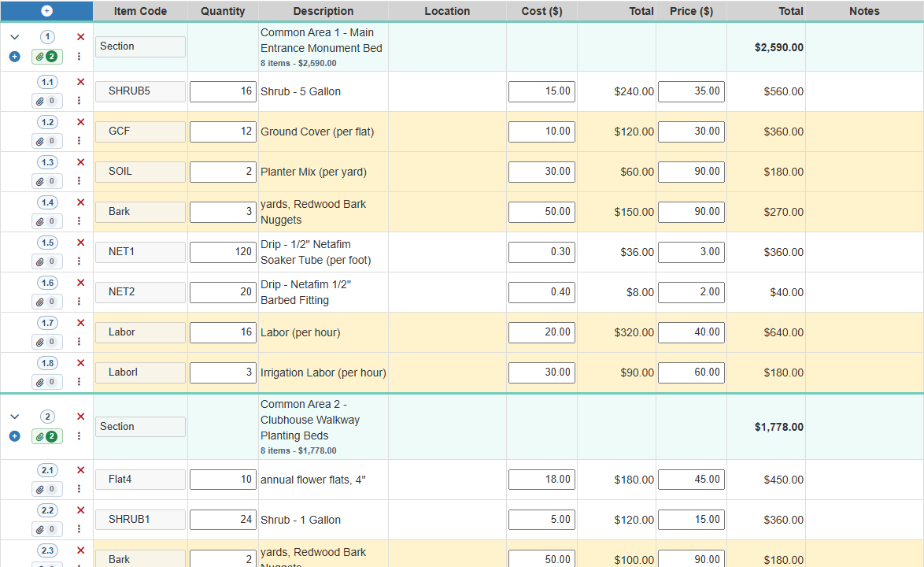The width and height of the screenshot is (924, 567).
Task: Delete row 1.1 SHRUB5
Action: pyautogui.click(x=81, y=82)
